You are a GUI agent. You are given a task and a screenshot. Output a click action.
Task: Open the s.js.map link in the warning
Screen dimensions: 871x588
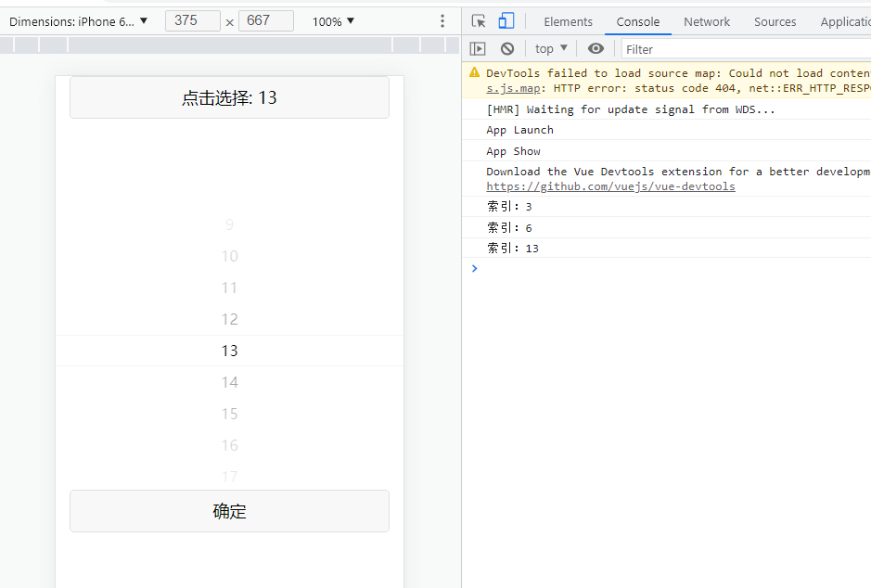pos(513,88)
